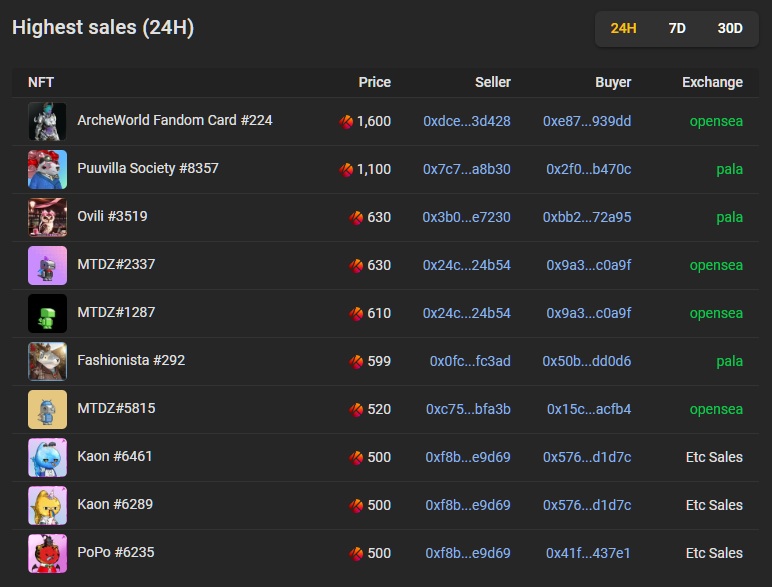Open ArcheWorld Fandom Card #224 thumbnail
772x587 pixels.
(x=47, y=121)
